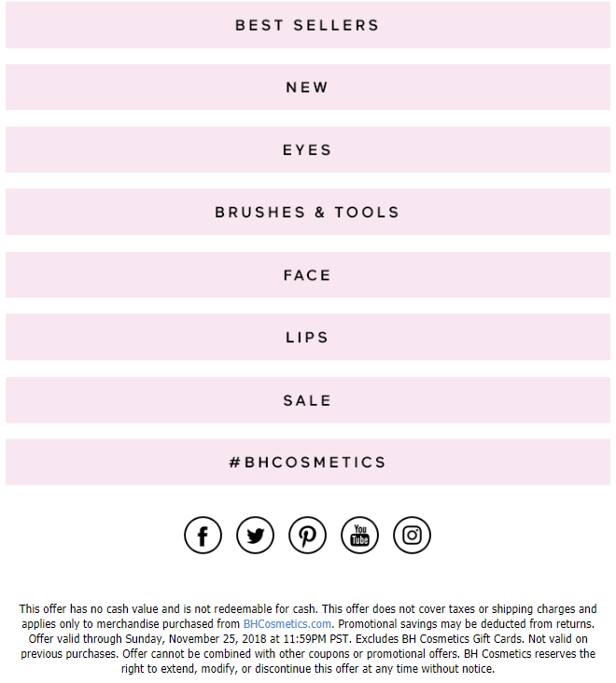Image resolution: width=616 pixels, height=683 pixels.
Task: Open the YouTube circle icon
Action: 360,535
